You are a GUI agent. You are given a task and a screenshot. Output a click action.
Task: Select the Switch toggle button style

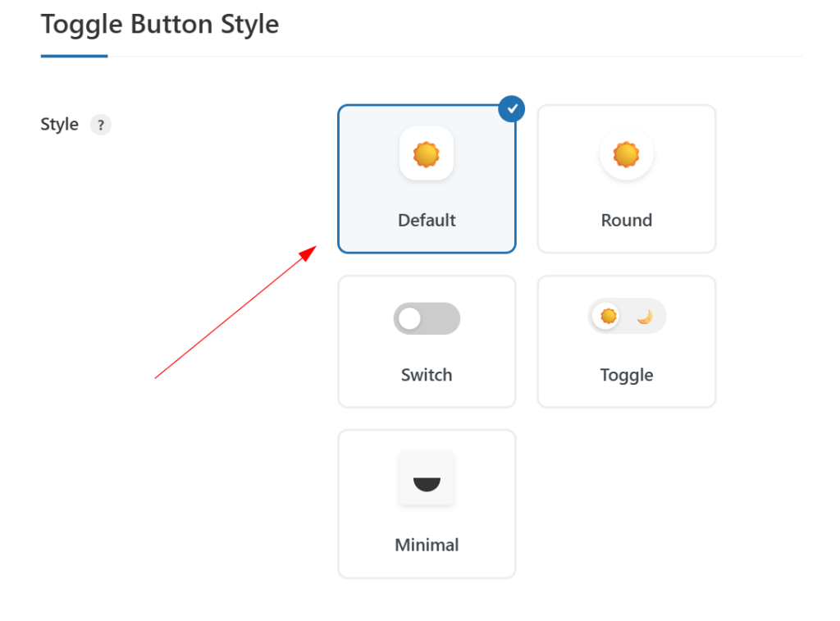coord(427,341)
